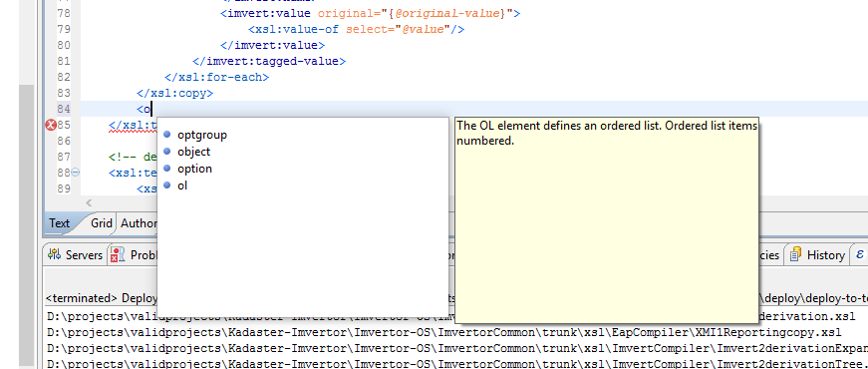Screen dimensions: 868x369
Task: Open the epsilon-icon view tab
Action: pyautogui.click(x=860, y=254)
